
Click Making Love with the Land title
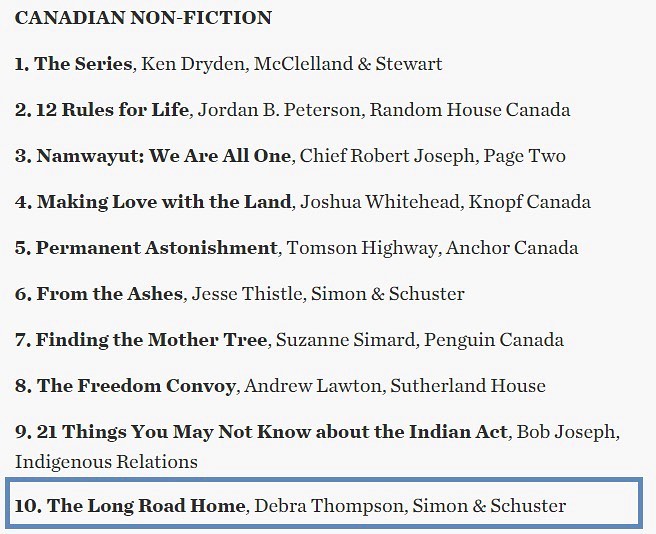[165, 202]
